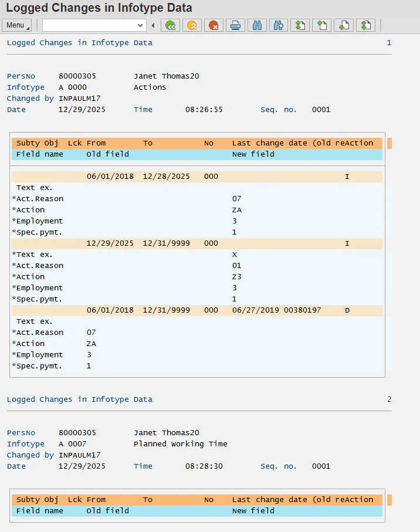Click the value 00380197

pyautogui.click(x=302, y=310)
